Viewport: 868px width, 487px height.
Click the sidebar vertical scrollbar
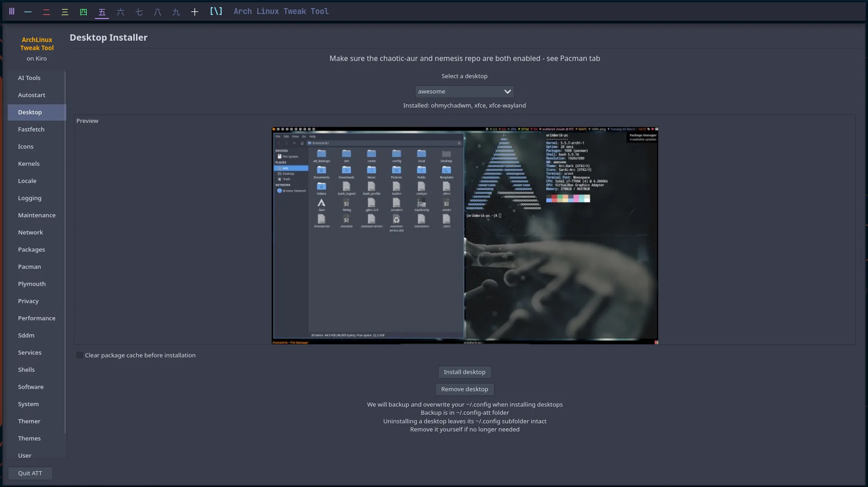65,252
